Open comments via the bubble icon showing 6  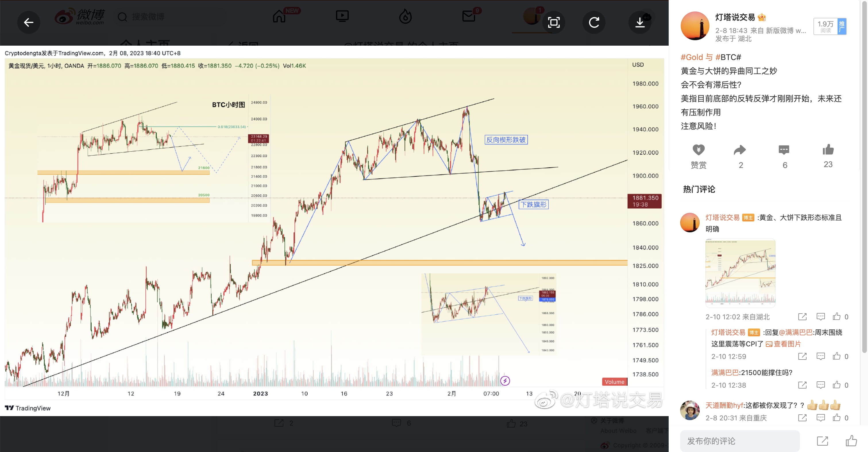click(784, 150)
